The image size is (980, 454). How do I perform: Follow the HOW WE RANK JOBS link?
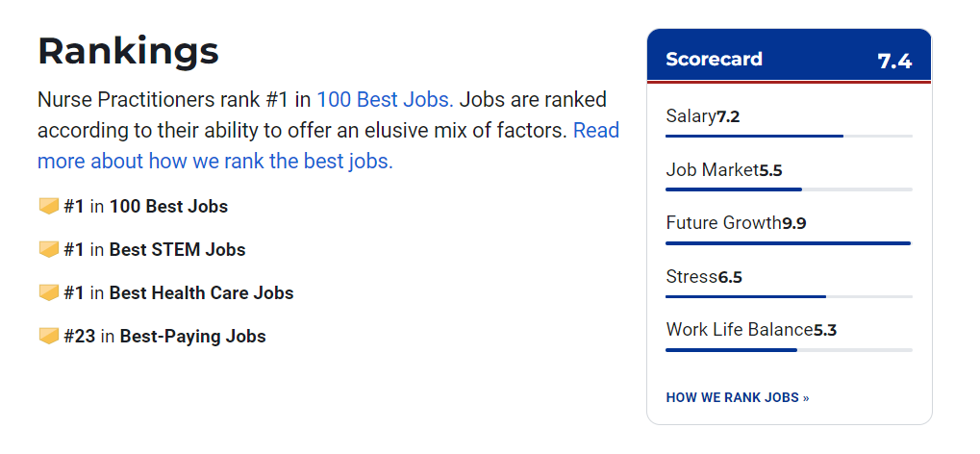coord(738,397)
